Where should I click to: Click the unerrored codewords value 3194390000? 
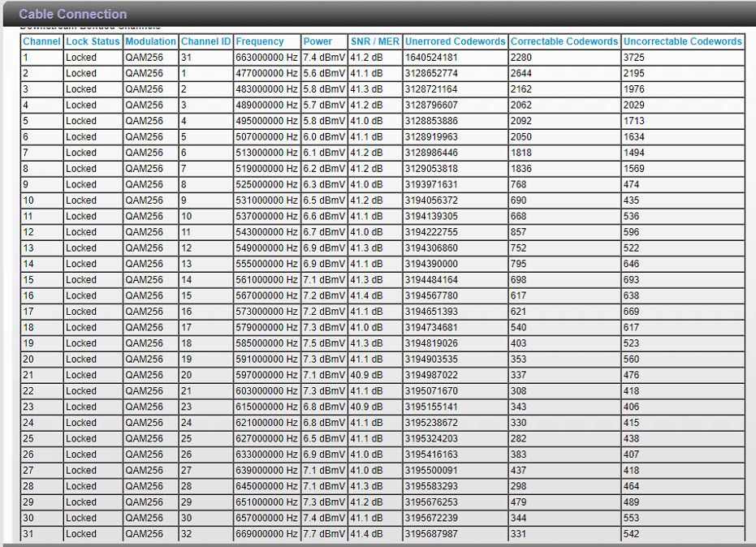tap(431, 264)
